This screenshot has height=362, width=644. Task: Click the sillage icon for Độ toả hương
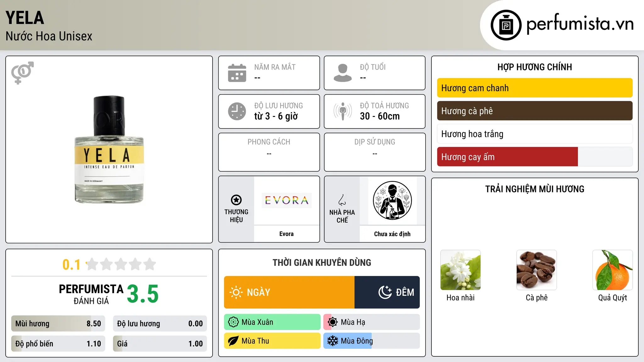pyautogui.click(x=343, y=111)
